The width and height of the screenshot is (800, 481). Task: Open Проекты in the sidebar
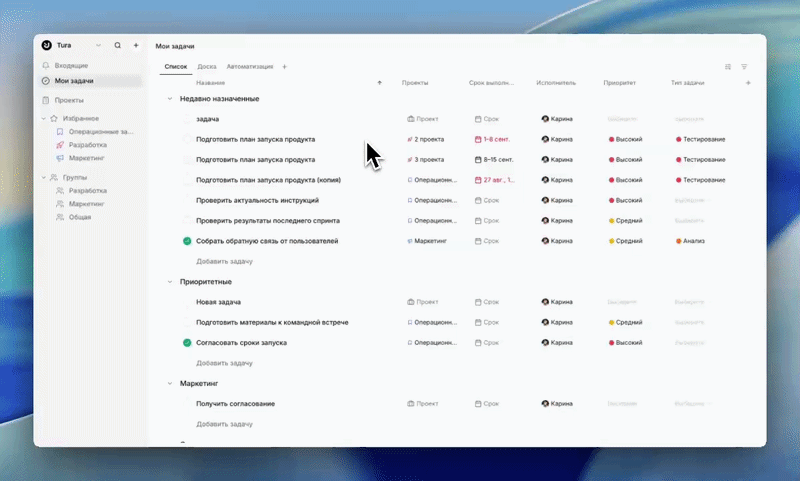pos(69,100)
